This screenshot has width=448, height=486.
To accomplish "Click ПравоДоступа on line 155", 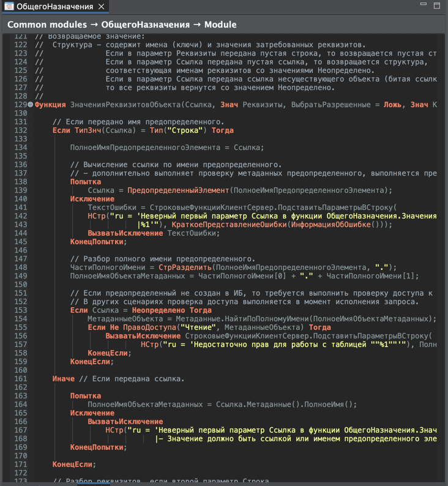I will click(x=149, y=327).
